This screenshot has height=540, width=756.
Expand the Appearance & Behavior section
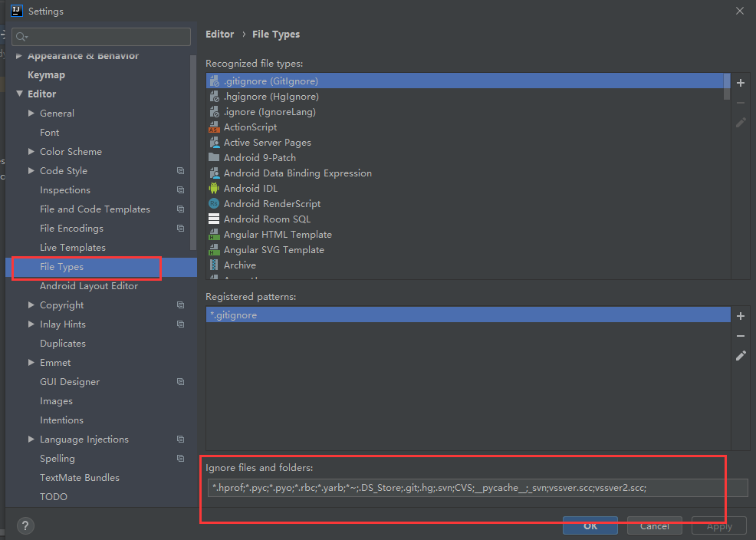(x=19, y=56)
